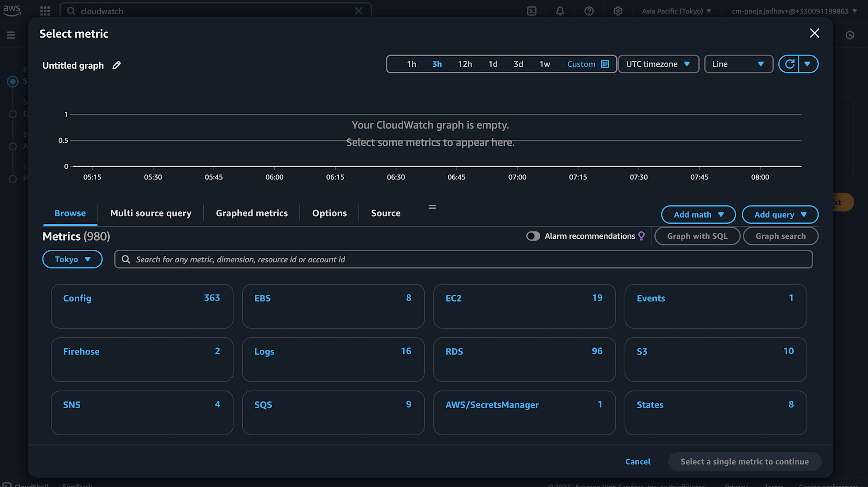
Task: Open the notifications bell
Action: 560,11
